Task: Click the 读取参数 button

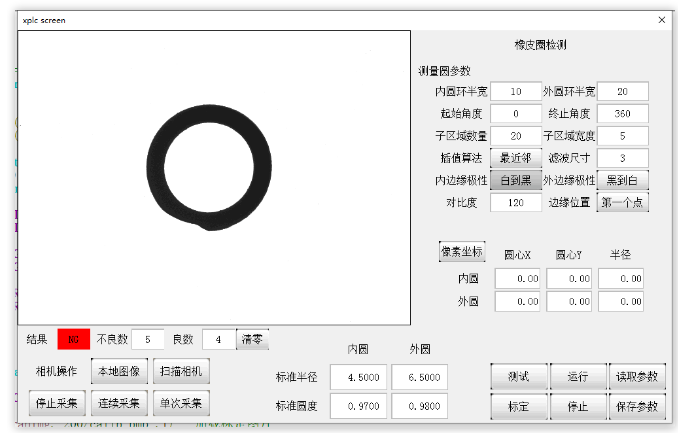Action: point(637,376)
